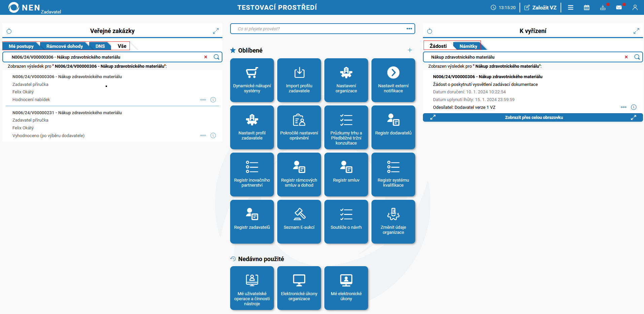Open the Registr smluv tile
644x314 pixels.
tap(346, 175)
